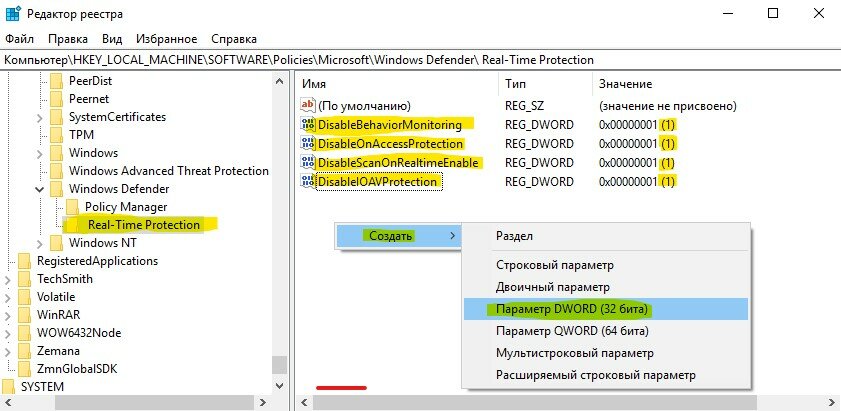The height and width of the screenshot is (411, 841).
Task: Collapse the Windows Defender key
Action: (x=40, y=189)
